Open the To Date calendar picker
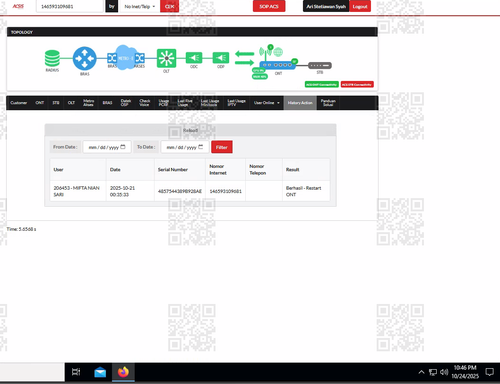Screen dimensions: 500x384 [201, 147]
